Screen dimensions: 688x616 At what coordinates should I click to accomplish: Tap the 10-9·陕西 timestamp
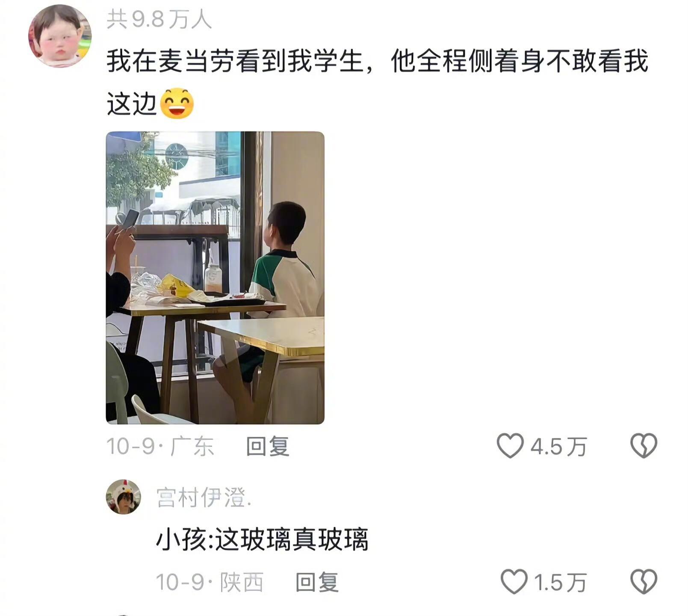tap(210, 582)
